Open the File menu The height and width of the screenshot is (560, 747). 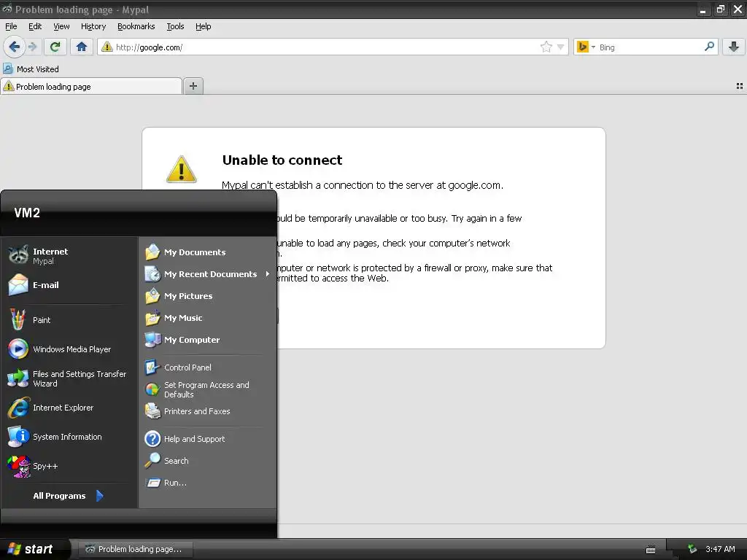(x=11, y=27)
